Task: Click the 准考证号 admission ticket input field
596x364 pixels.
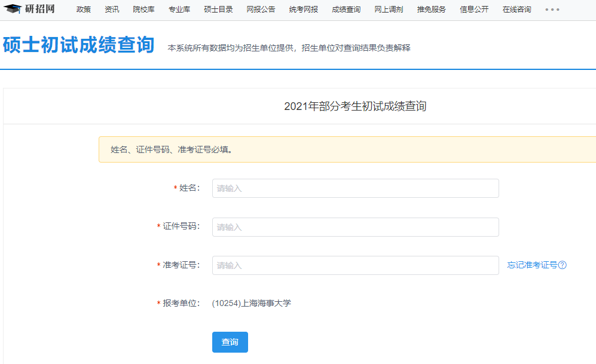Action: [355, 265]
